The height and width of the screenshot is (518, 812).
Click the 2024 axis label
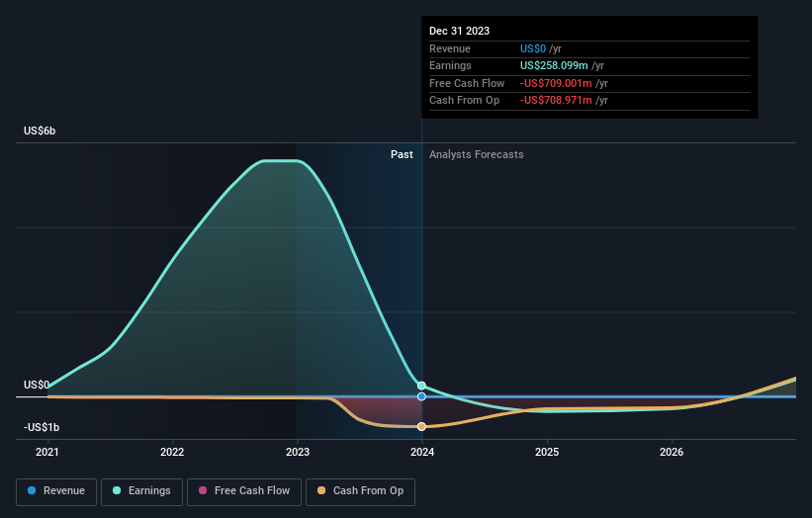click(422, 453)
